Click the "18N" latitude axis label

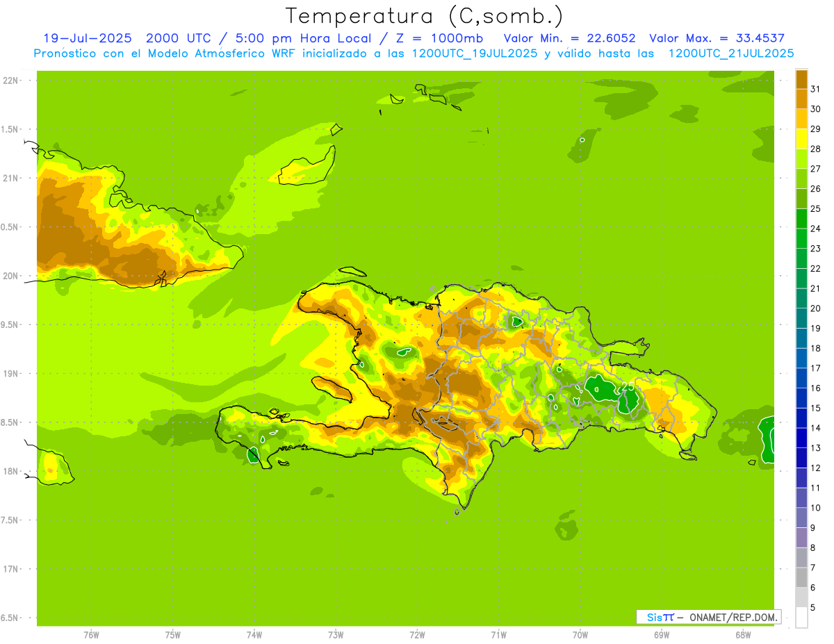(10, 471)
